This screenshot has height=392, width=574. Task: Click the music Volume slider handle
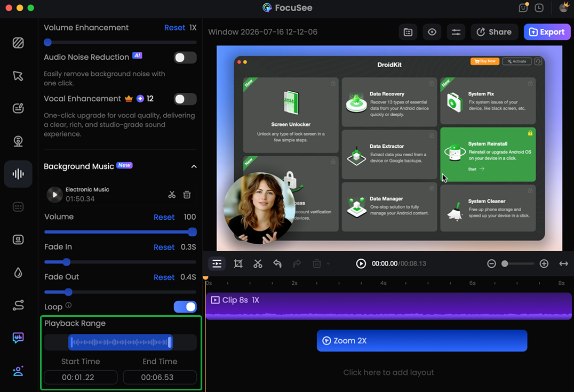(192, 231)
